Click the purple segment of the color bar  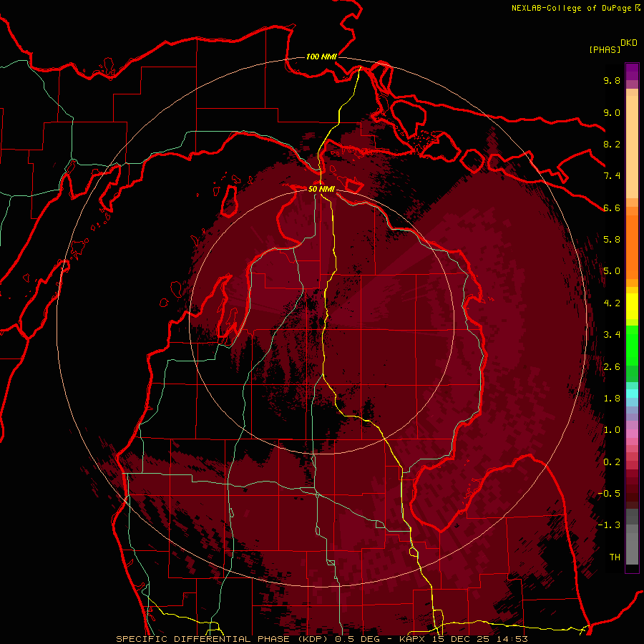tap(632, 72)
